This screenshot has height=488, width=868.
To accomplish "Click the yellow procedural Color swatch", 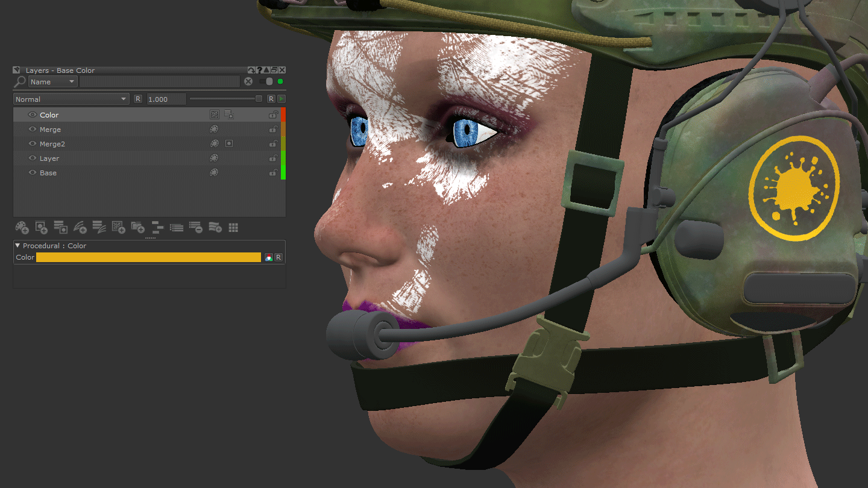I will pos(148,257).
